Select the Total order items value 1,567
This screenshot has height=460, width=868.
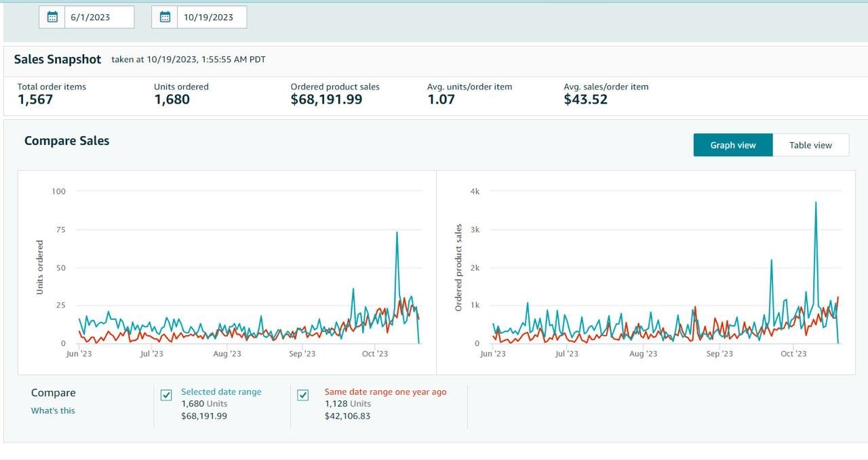(x=35, y=100)
